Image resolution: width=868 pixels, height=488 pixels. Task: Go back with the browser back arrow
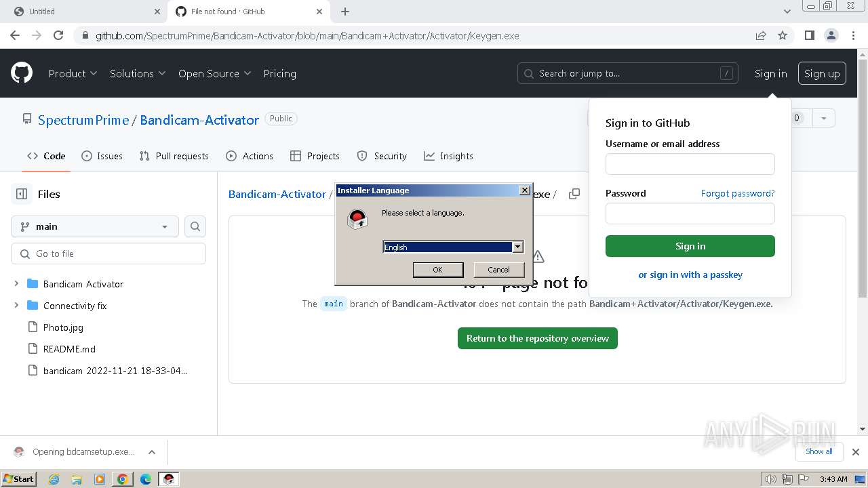coord(15,35)
